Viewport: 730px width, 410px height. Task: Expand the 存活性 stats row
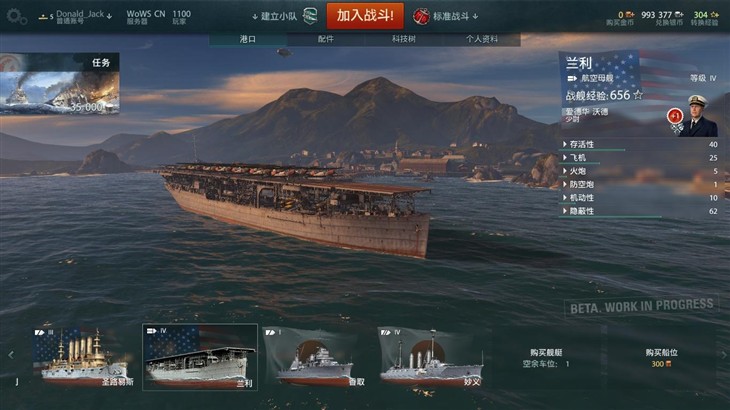[640, 144]
